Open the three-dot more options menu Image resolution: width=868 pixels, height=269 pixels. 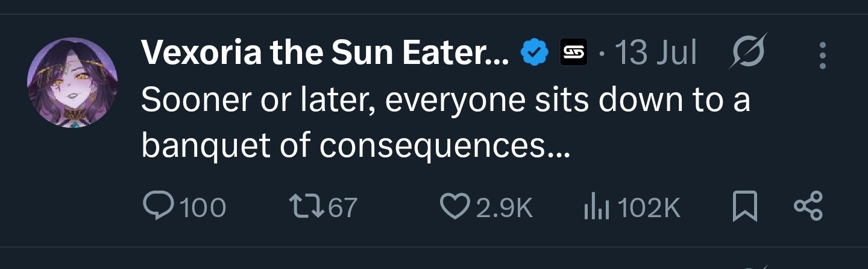point(822,53)
